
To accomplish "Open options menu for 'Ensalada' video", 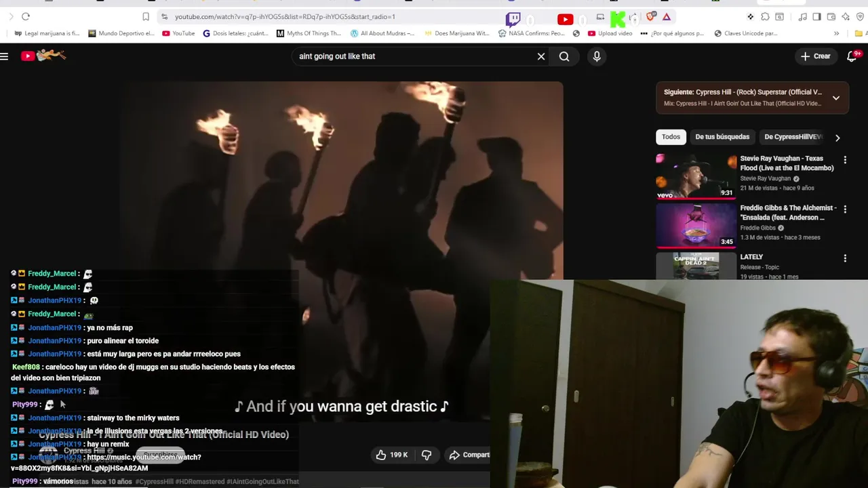I will click(845, 209).
